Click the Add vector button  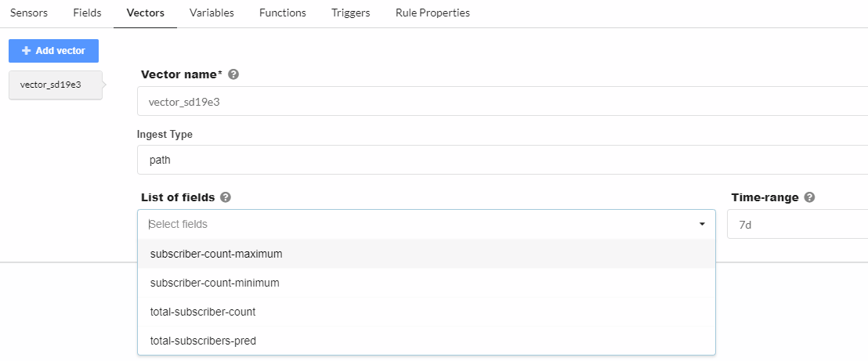click(53, 51)
